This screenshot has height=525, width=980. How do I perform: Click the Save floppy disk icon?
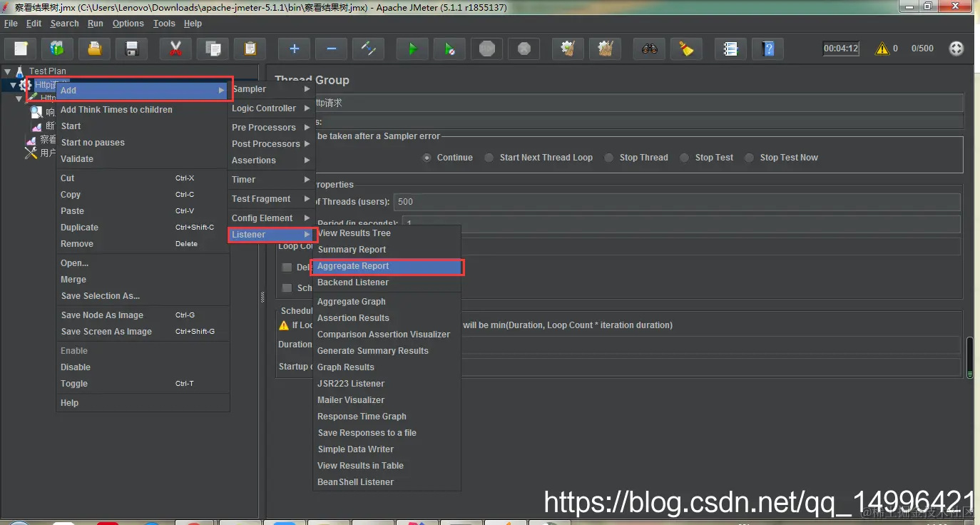point(131,49)
